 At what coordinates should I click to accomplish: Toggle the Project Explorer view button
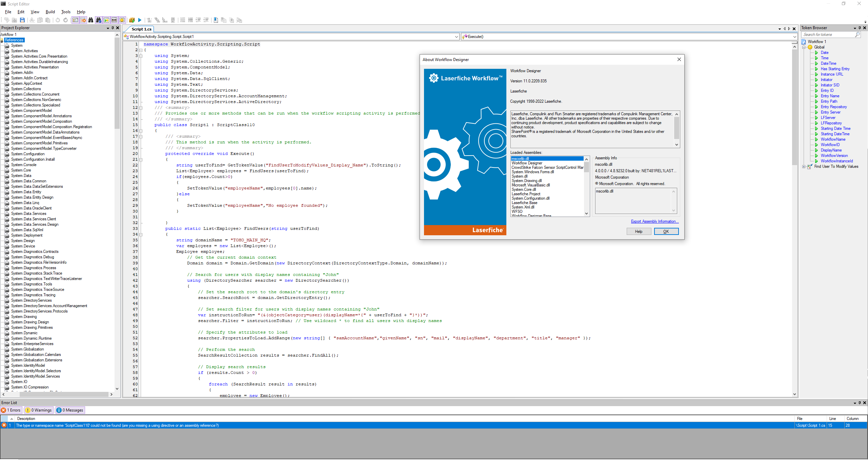pos(75,20)
